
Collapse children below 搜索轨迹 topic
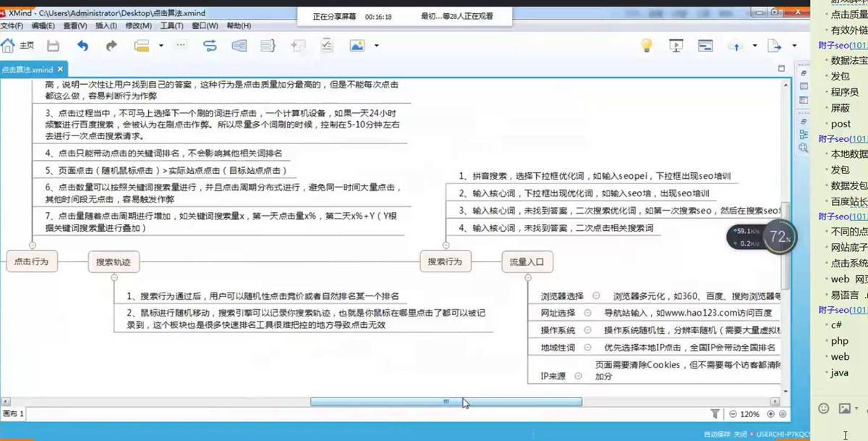(114, 276)
